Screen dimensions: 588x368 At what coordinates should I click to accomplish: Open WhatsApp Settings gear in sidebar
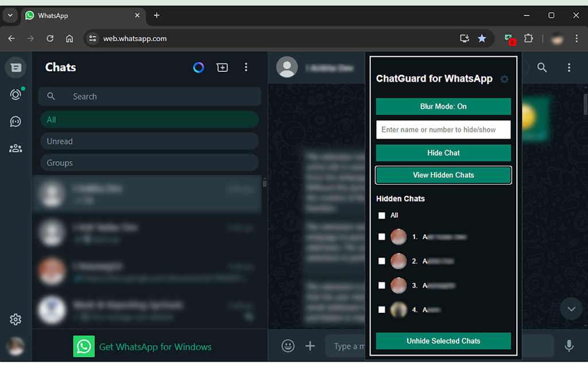click(x=16, y=320)
